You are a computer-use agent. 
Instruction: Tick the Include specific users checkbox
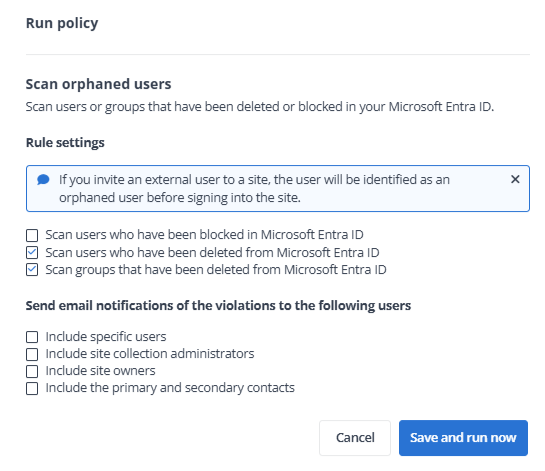click(32, 337)
